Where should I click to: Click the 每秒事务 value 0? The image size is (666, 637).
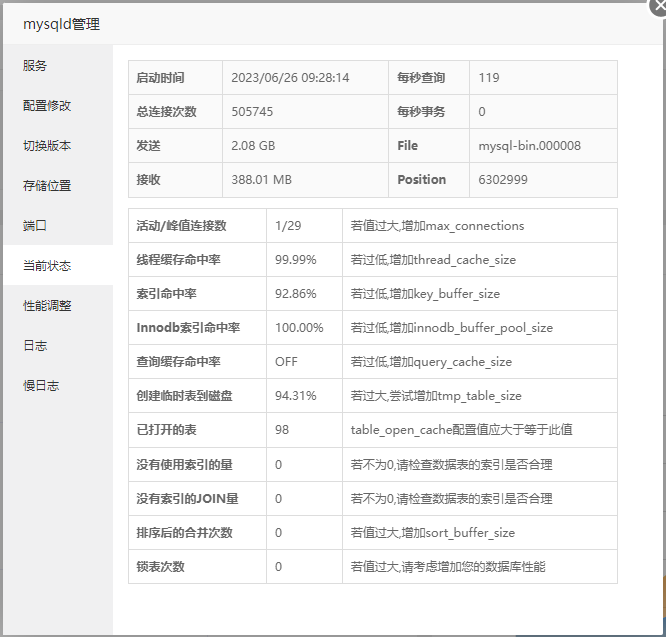tap(482, 112)
